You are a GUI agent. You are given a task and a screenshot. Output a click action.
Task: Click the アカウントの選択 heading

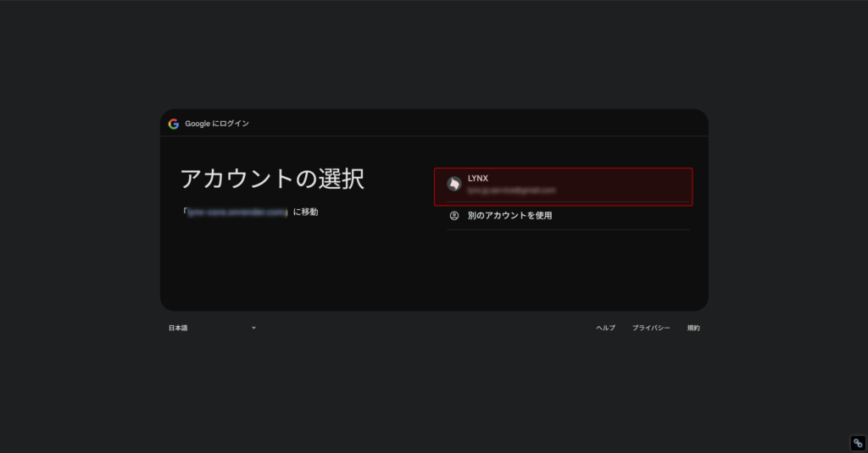pyautogui.click(x=272, y=179)
